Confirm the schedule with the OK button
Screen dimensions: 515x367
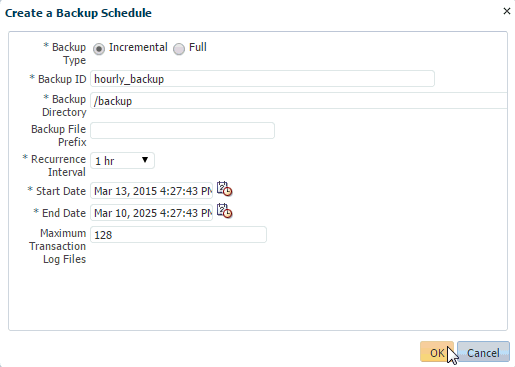tap(437, 352)
